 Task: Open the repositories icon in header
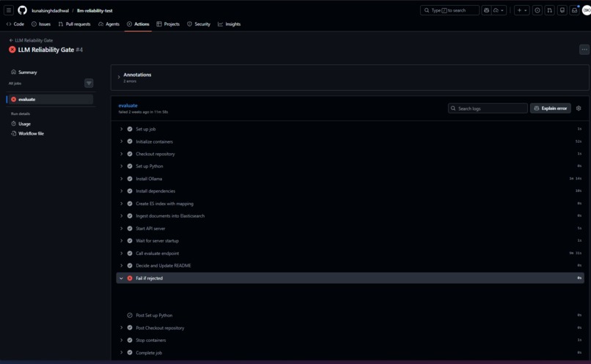[x=562, y=10]
